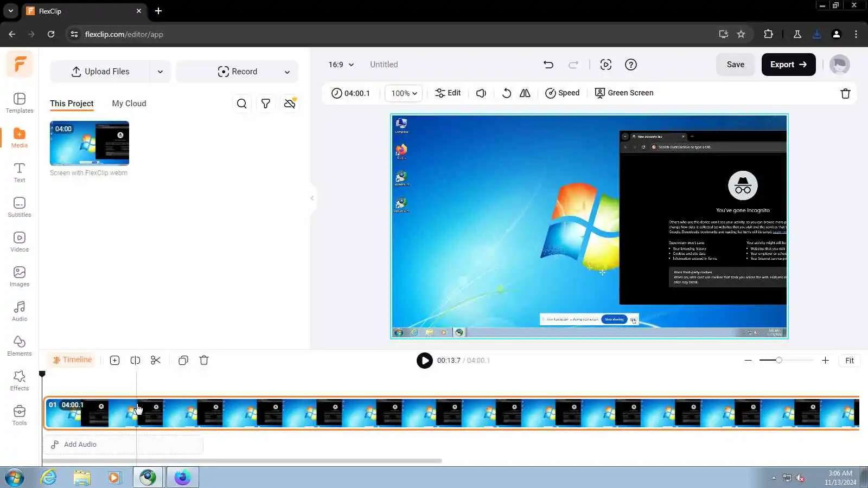Reload the FlexClip page
The width and height of the screenshot is (868, 488).
click(51, 34)
